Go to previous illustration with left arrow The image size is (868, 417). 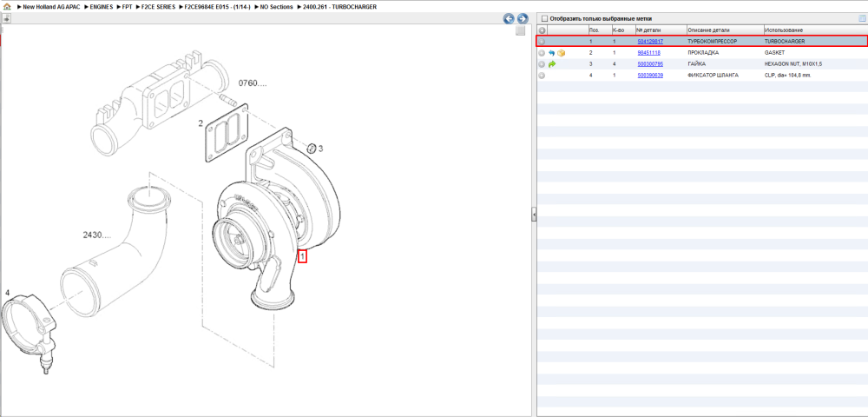pyautogui.click(x=509, y=18)
